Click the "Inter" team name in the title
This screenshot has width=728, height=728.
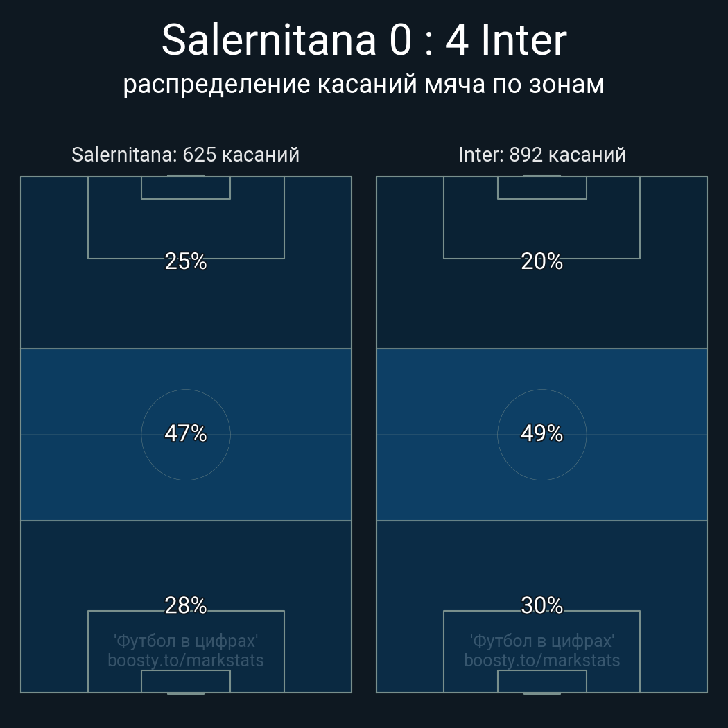point(524,40)
